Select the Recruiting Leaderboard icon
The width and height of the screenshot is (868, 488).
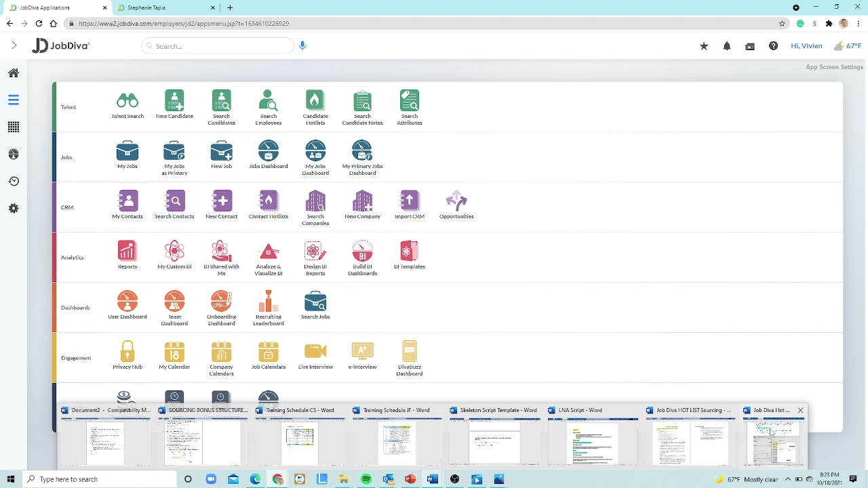[x=269, y=302]
